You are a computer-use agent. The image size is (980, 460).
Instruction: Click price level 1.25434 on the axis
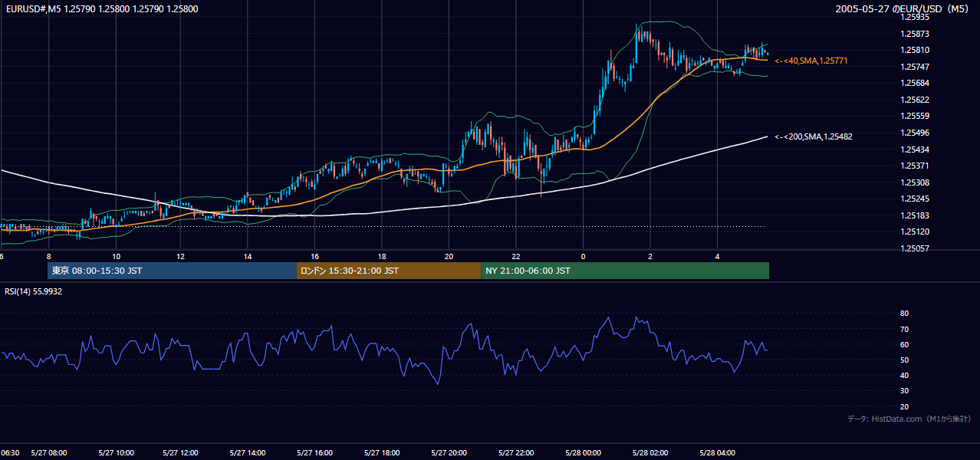[x=916, y=149]
